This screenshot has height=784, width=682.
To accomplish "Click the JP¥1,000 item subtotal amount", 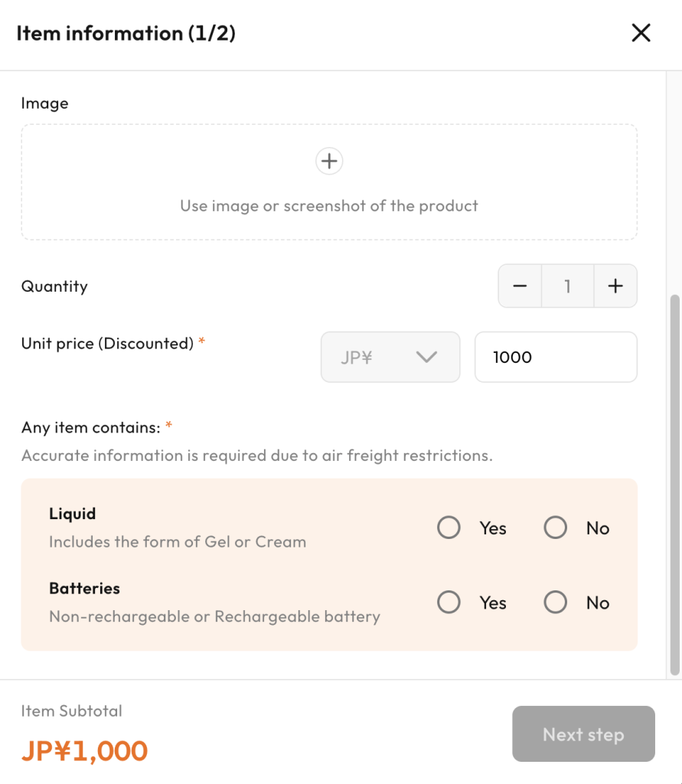I will tap(84, 751).
